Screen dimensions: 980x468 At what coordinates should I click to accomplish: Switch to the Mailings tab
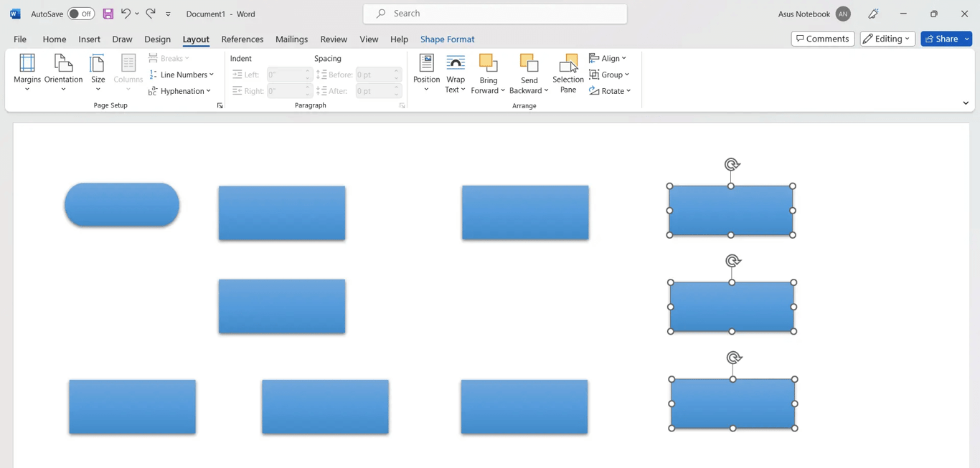291,39
